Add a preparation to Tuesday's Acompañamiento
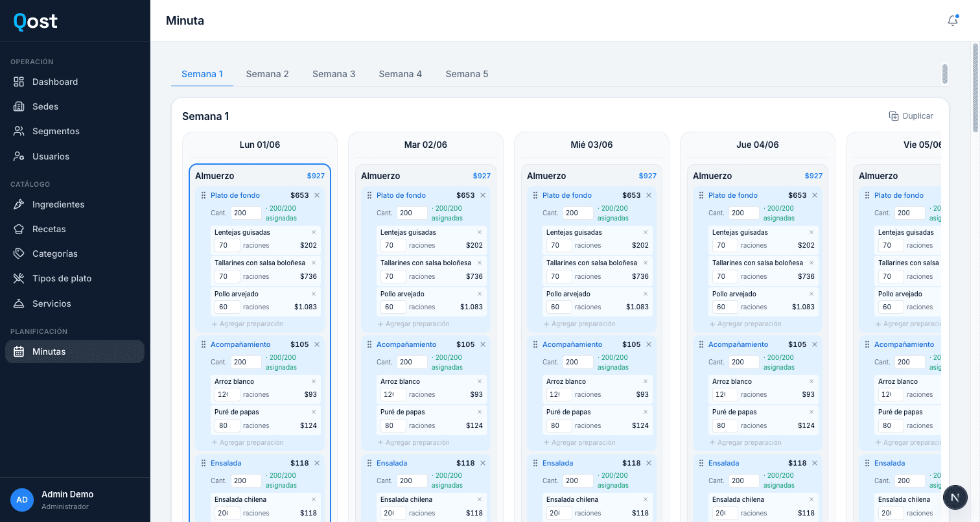Viewport: 980px width, 522px height. pos(414,442)
